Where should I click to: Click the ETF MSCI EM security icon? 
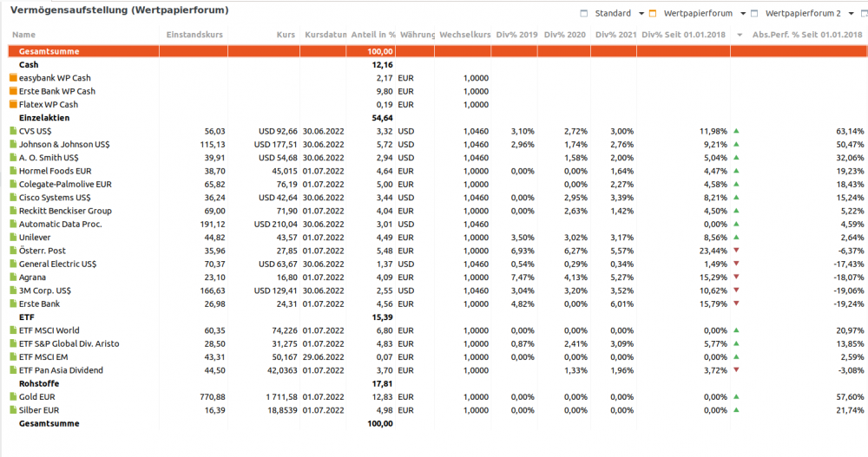click(13, 357)
